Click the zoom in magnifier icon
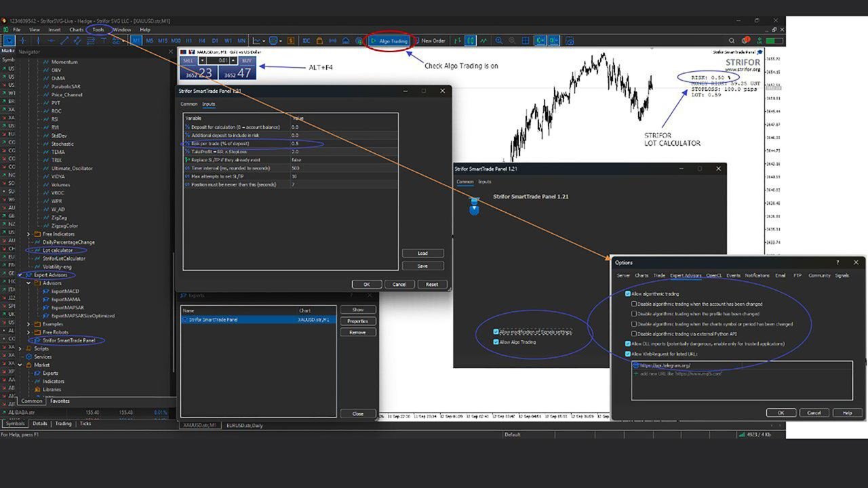Screen dimensions: 868x488 [x=500, y=41]
